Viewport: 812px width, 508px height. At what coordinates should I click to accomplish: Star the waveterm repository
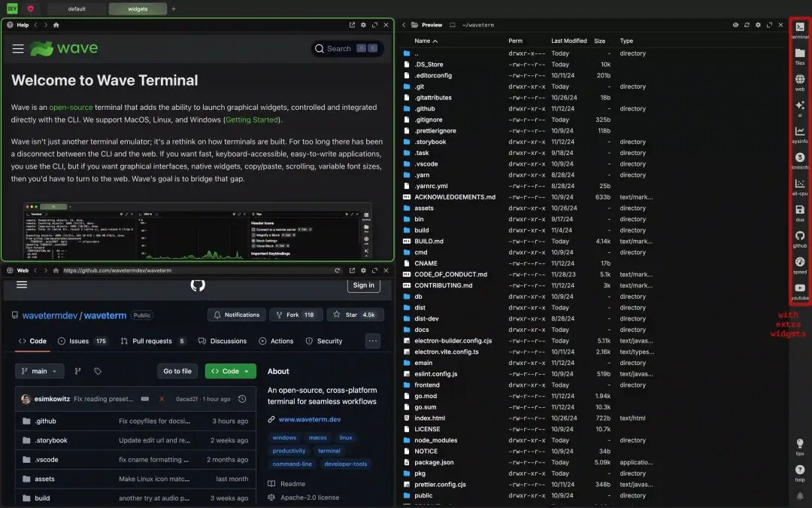(x=355, y=315)
